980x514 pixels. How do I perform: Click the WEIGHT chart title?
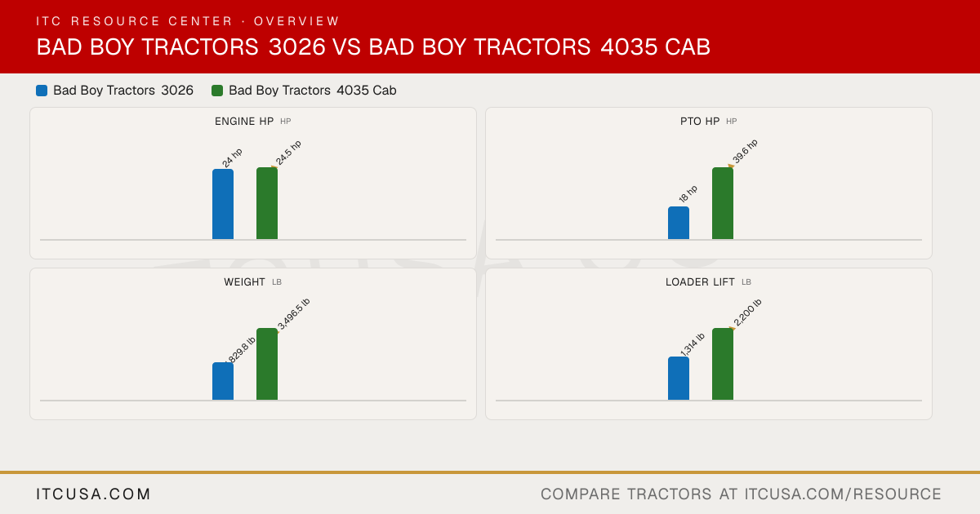245,282
